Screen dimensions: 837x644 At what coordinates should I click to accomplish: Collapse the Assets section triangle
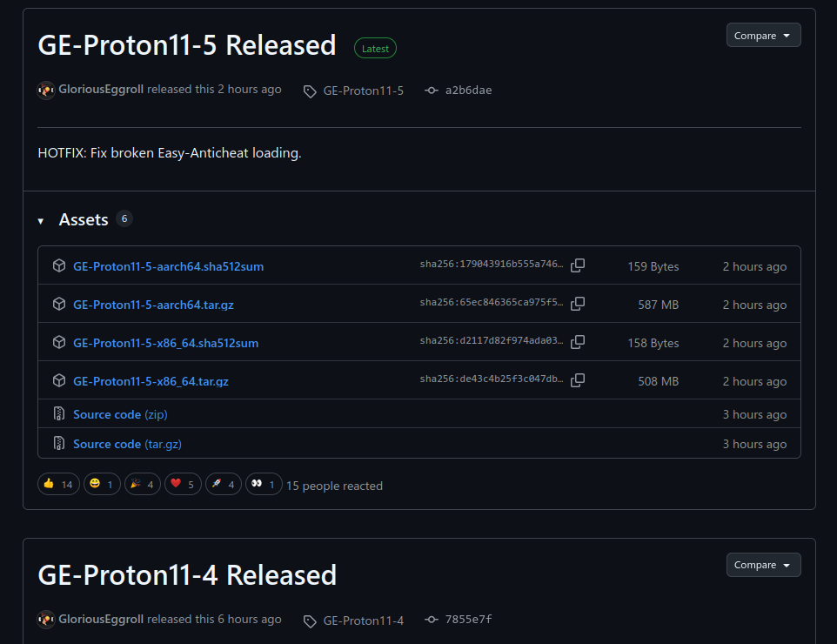pyautogui.click(x=41, y=220)
